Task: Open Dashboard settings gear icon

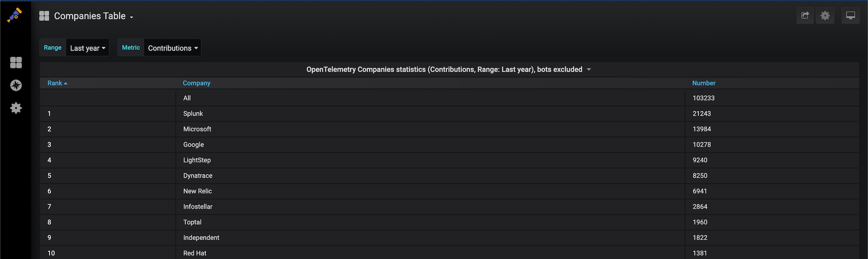Action: [x=825, y=16]
